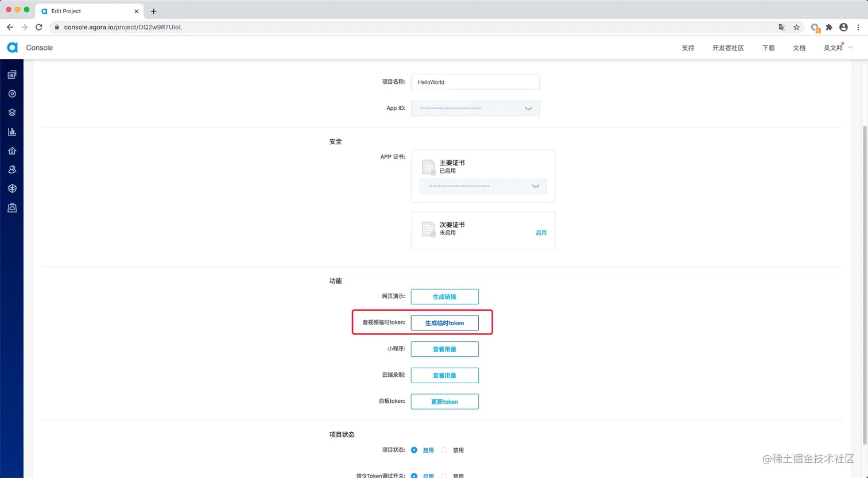Open member management via the person icon
This screenshot has width=868, height=478.
(12, 169)
